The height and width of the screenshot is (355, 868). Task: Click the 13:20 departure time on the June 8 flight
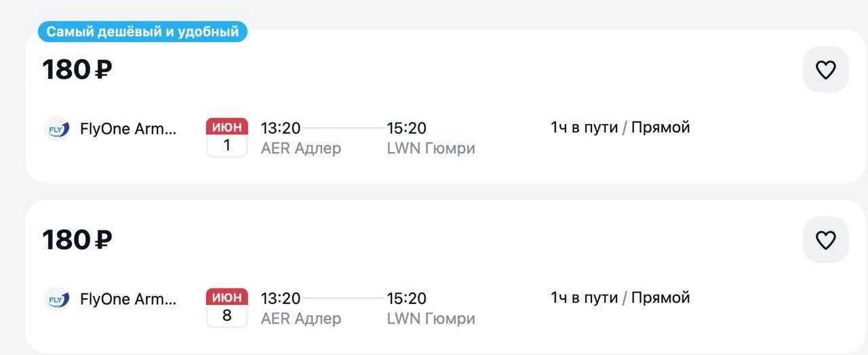280,298
